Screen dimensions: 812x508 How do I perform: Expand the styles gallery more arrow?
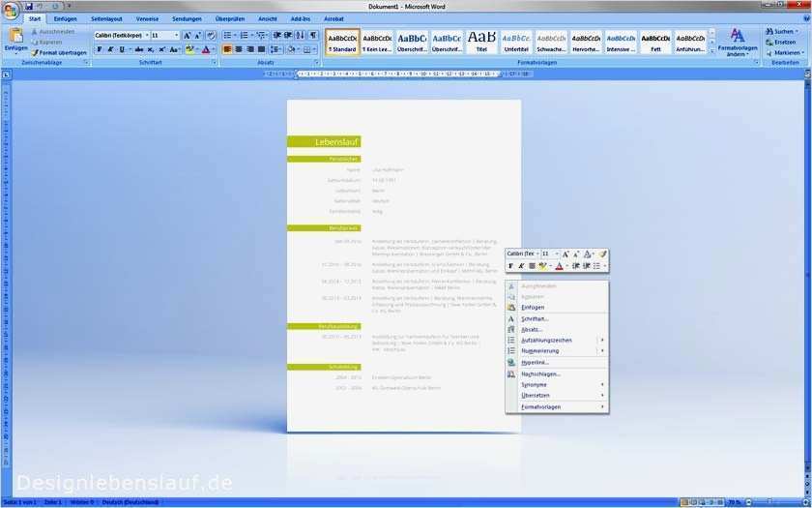(x=712, y=50)
